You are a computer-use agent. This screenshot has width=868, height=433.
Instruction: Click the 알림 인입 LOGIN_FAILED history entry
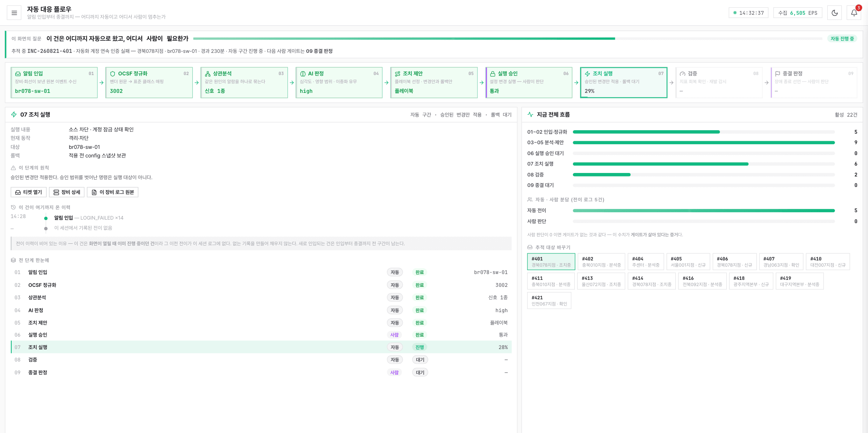coord(89,218)
